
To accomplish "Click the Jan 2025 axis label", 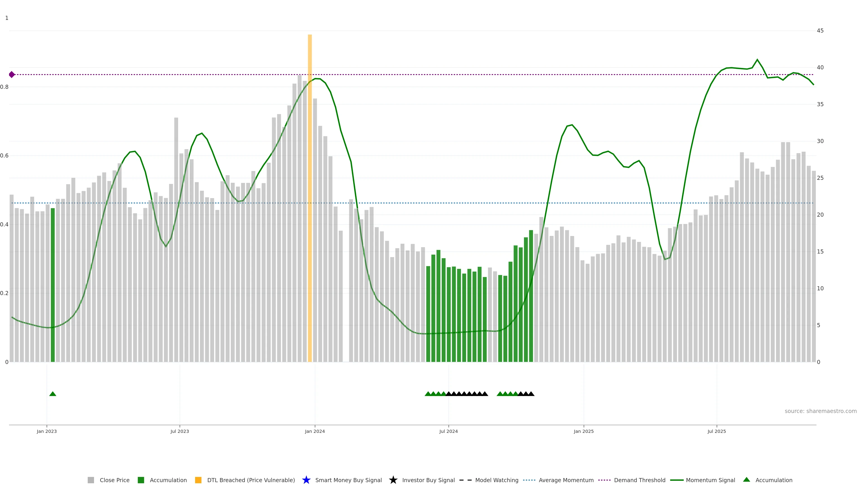I will (584, 431).
